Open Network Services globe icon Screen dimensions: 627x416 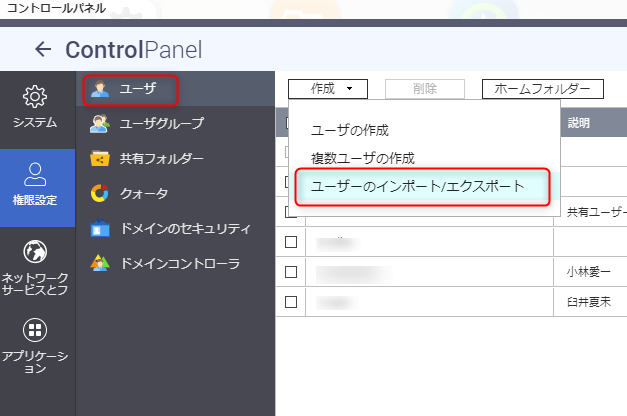click(x=36, y=251)
